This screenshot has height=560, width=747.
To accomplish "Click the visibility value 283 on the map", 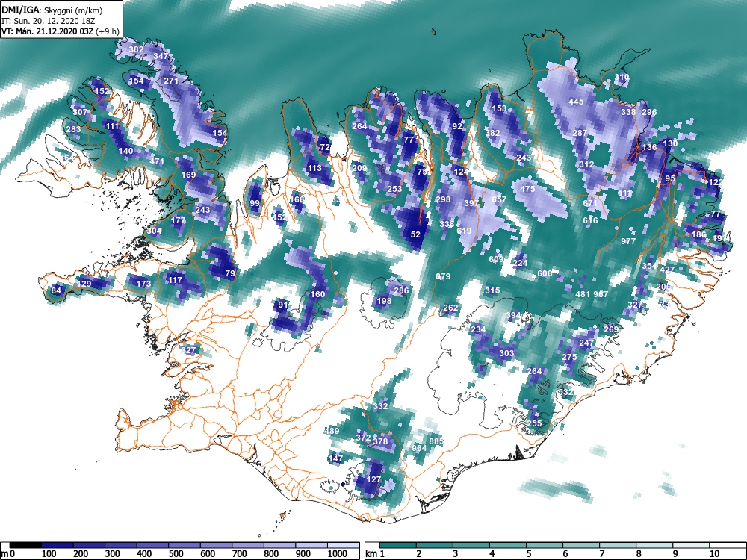I will [x=73, y=129].
